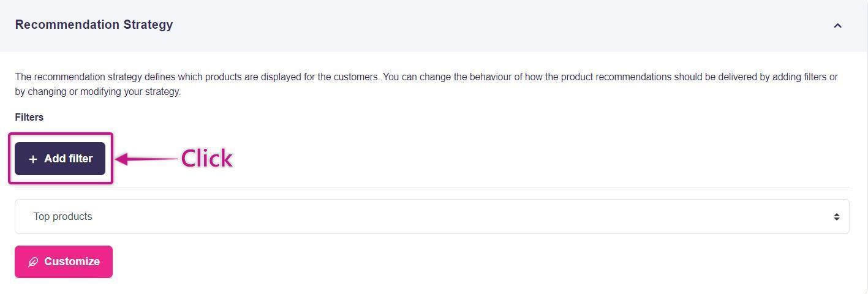The image size is (868, 294).
Task: Click the feather icon on Customize button
Action: tap(33, 262)
